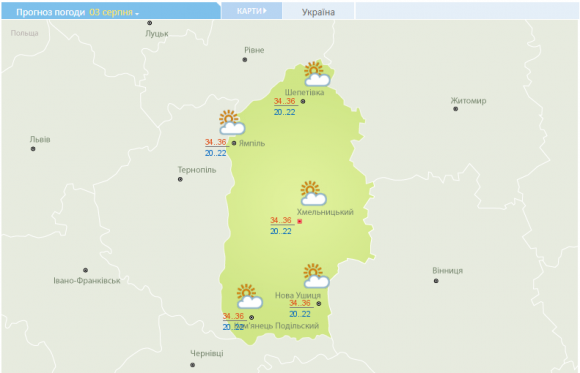This screenshot has width=580, height=373.
Task: Click Ямпіль night temperature 20..22
Action: pyautogui.click(x=216, y=153)
